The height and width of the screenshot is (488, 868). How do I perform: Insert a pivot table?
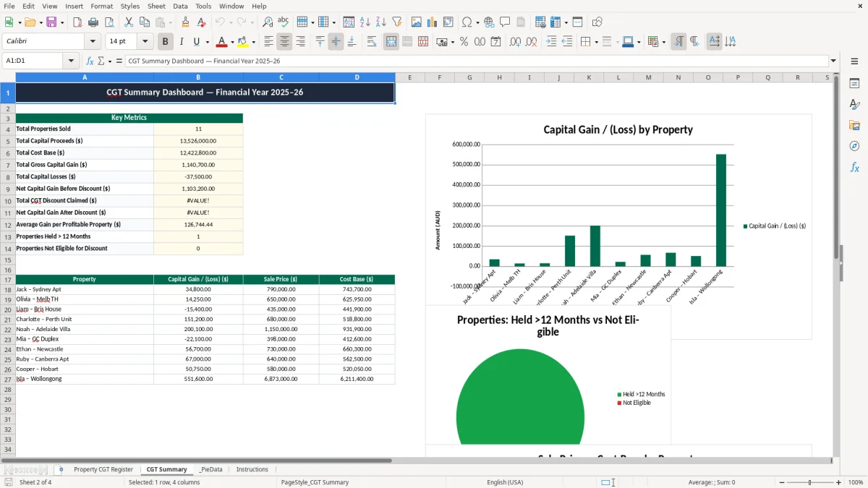coord(448,22)
